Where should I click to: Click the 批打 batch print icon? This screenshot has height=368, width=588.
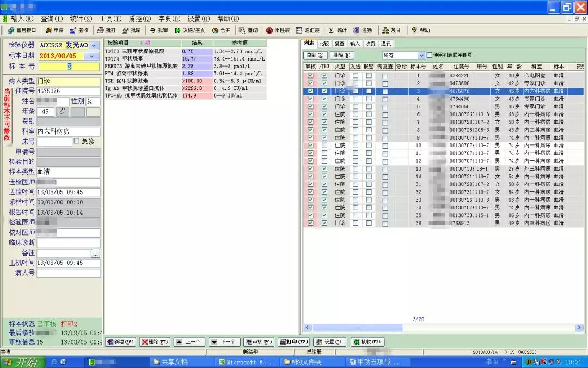[106, 31]
